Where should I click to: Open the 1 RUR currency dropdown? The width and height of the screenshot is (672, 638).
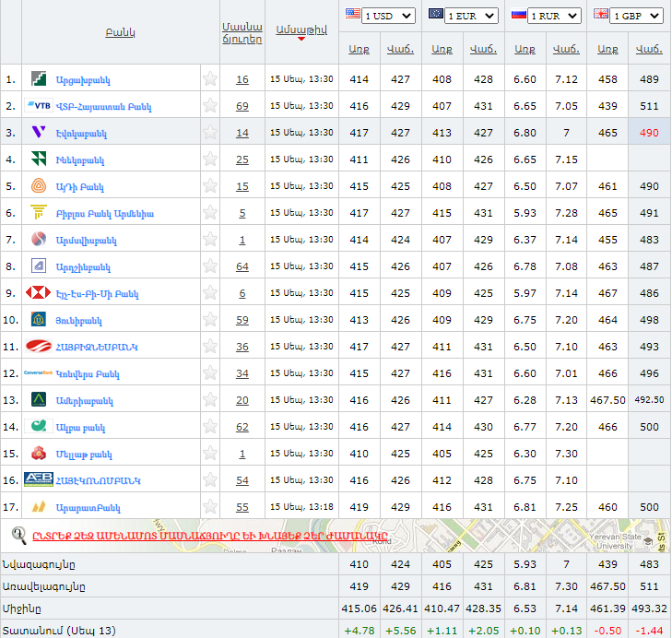click(x=554, y=16)
